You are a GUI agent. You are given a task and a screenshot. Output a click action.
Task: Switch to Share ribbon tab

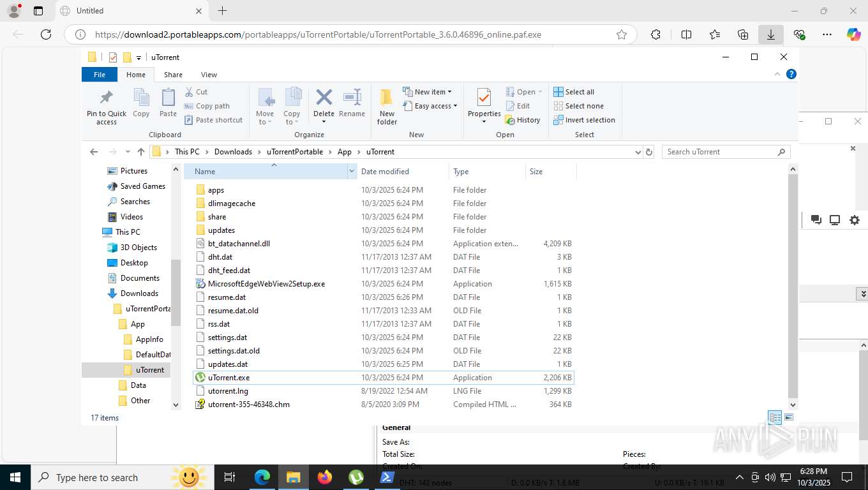(x=173, y=75)
